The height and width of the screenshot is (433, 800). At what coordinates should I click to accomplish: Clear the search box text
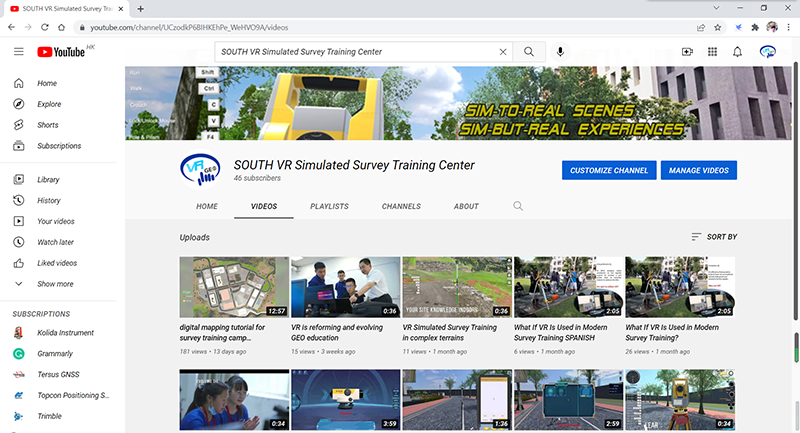point(503,52)
